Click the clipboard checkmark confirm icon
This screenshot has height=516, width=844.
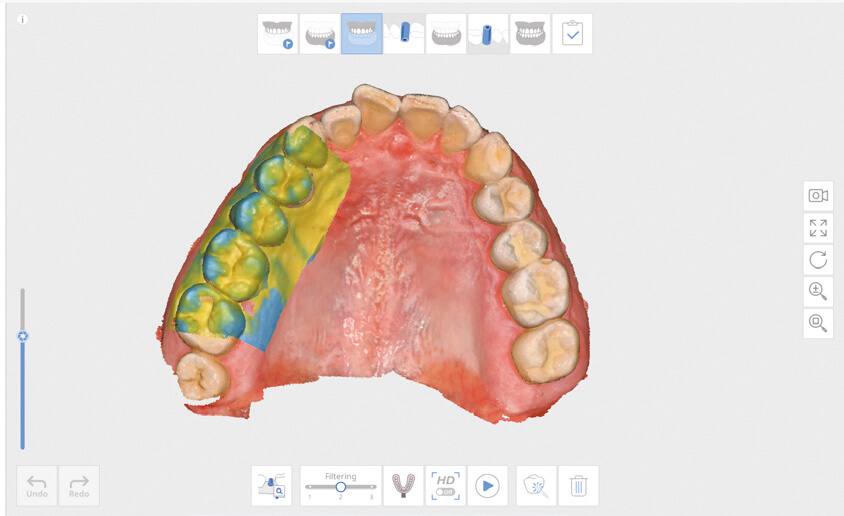572,34
